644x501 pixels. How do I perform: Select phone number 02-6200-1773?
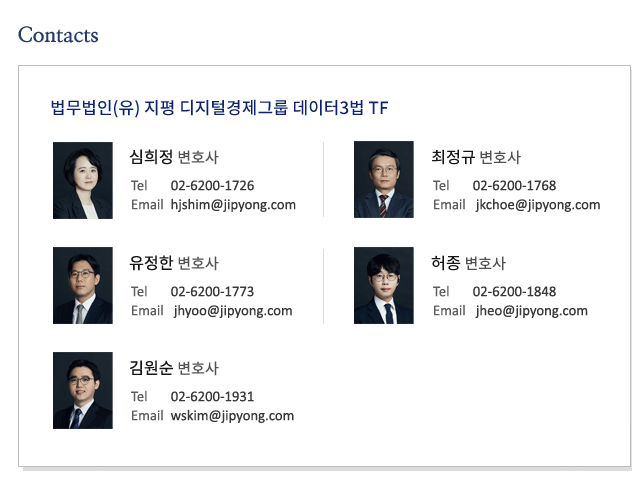point(212,292)
